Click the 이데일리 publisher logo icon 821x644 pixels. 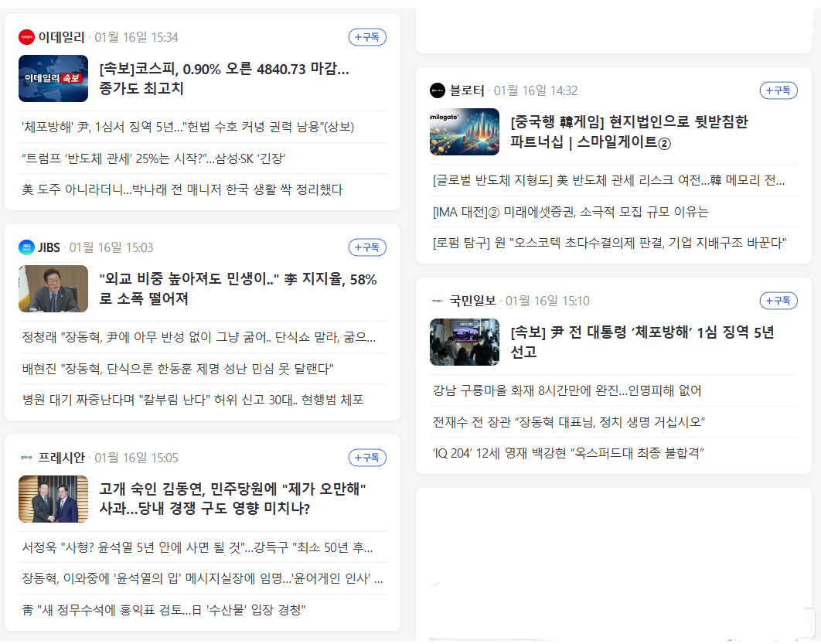pyautogui.click(x=26, y=37)
